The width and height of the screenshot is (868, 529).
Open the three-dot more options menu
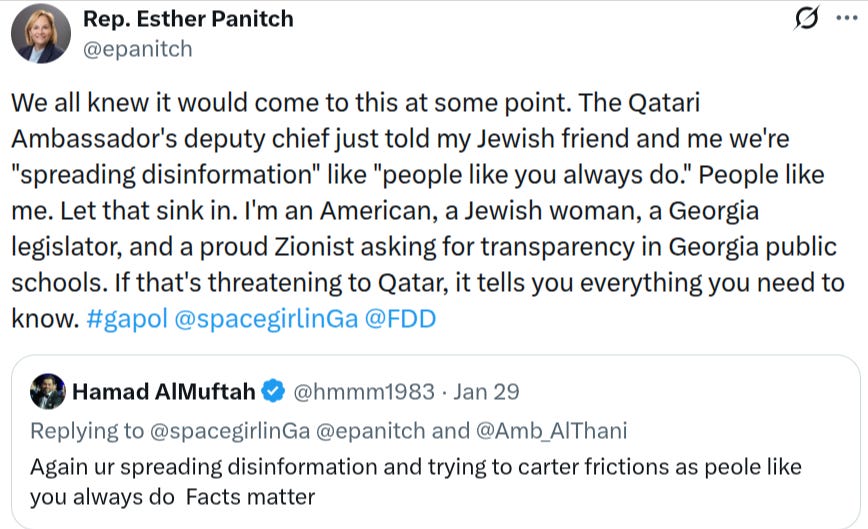click(x=847, y=18)
